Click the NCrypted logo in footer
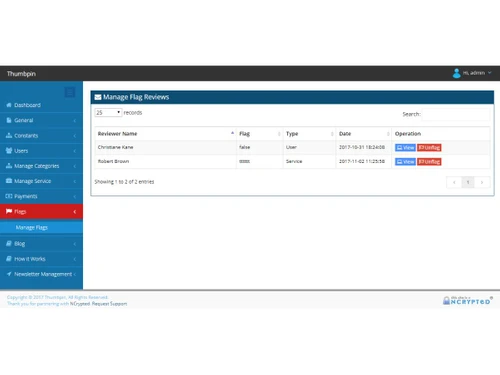 coord(468,300)
